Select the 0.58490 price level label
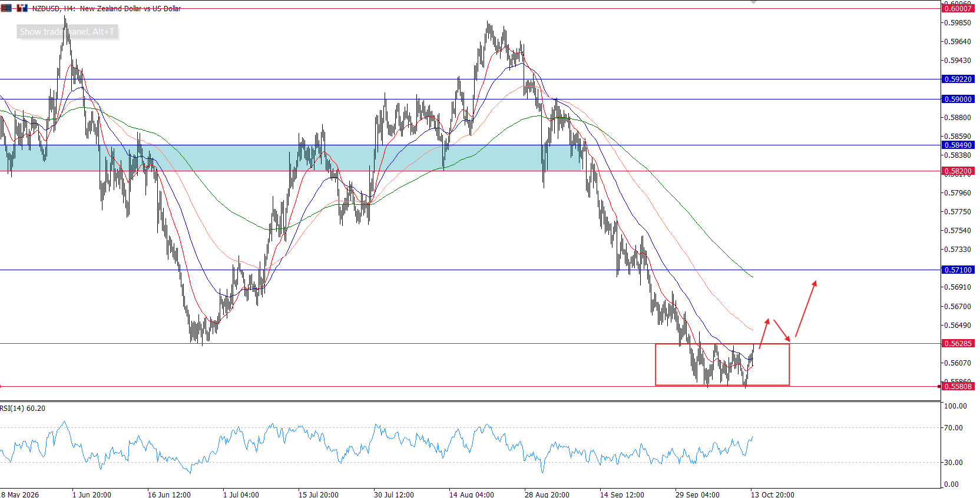This screenshot has height=498, width=980. coord(958,145)
